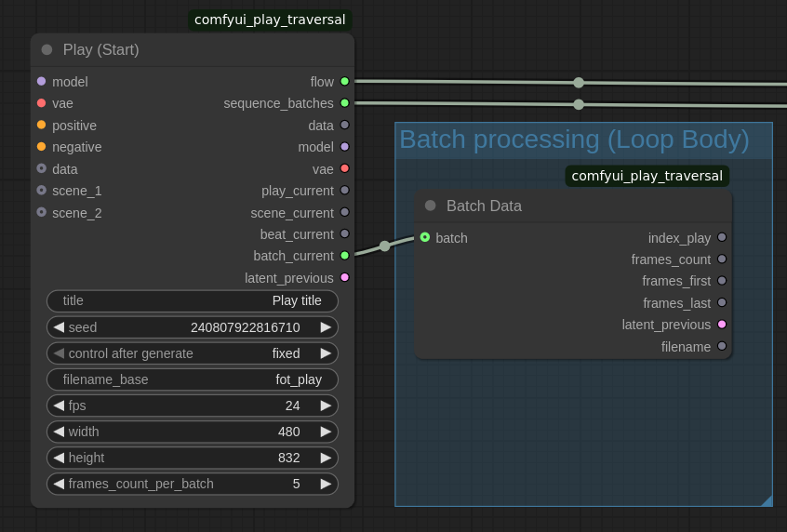Switch control after generate to next option
787x532 pixels.
[x=326, y=353]
